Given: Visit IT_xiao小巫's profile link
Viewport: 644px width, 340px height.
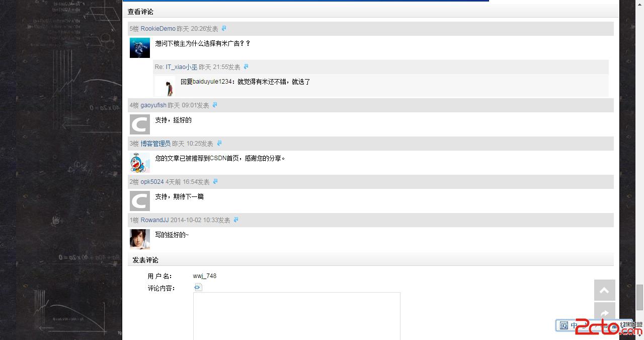Looking at the screenshot, I should 182,67.
